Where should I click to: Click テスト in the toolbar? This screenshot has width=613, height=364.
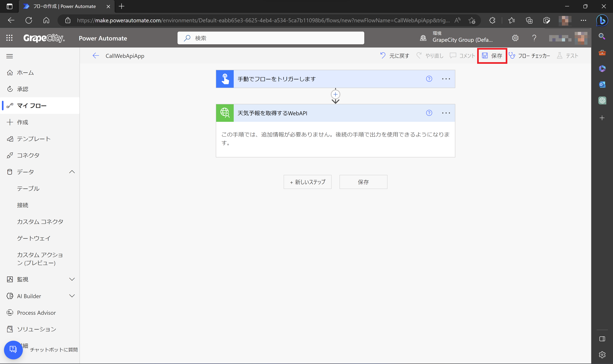click(568, 56)
